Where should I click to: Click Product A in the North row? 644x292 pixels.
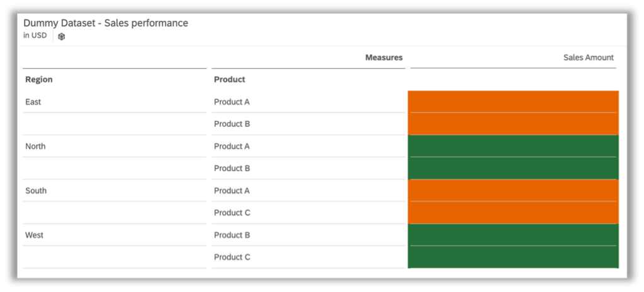pos(232,146)
